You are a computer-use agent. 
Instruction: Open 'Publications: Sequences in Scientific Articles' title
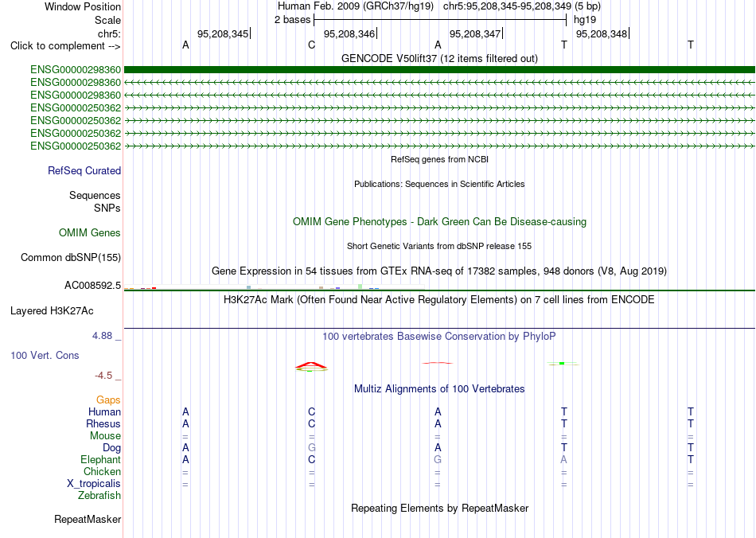[x=439, y=184]
